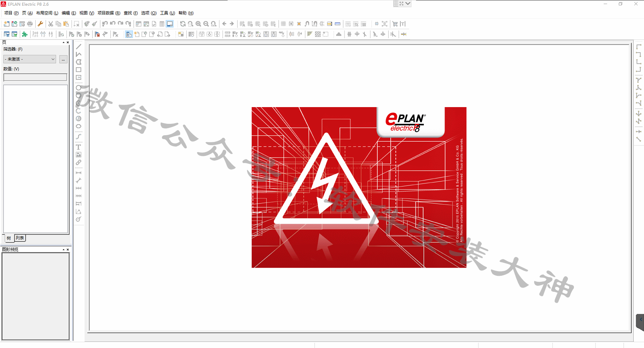This screenshot has height=348, width=644.
Task: Click the hatching pattern icon
Action: tap(318, 34)
